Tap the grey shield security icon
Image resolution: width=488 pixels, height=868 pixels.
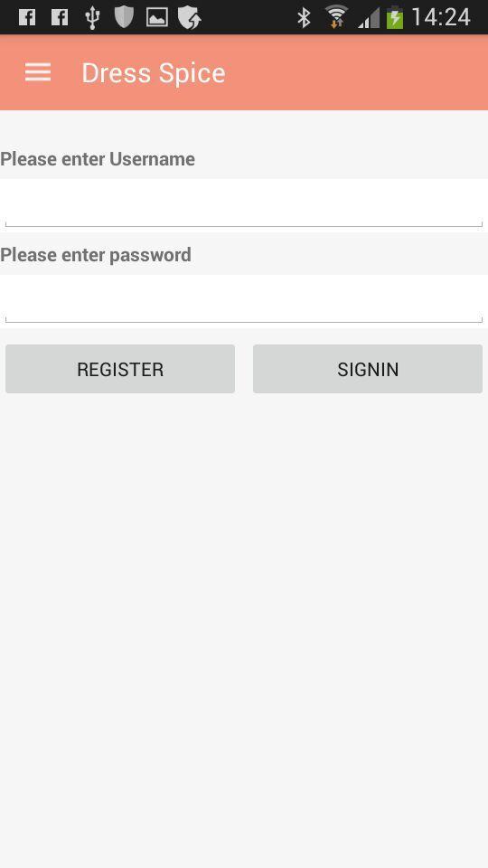[124, 17]
